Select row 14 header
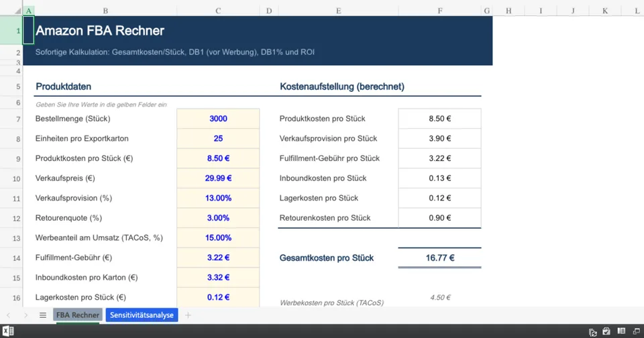Screen dimensions: 644x338 pos(11,258)
